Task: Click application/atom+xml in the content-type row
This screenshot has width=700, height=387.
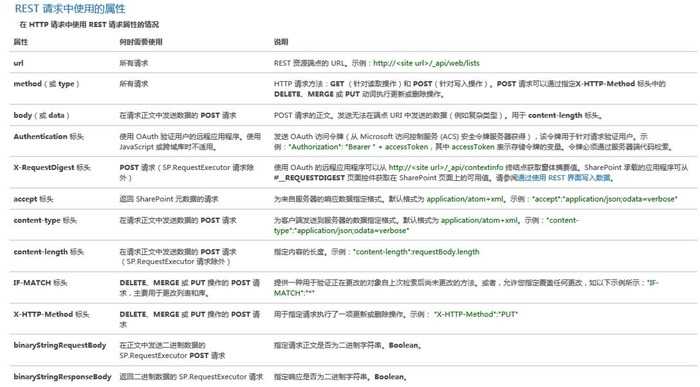Action: pos(479,220)
